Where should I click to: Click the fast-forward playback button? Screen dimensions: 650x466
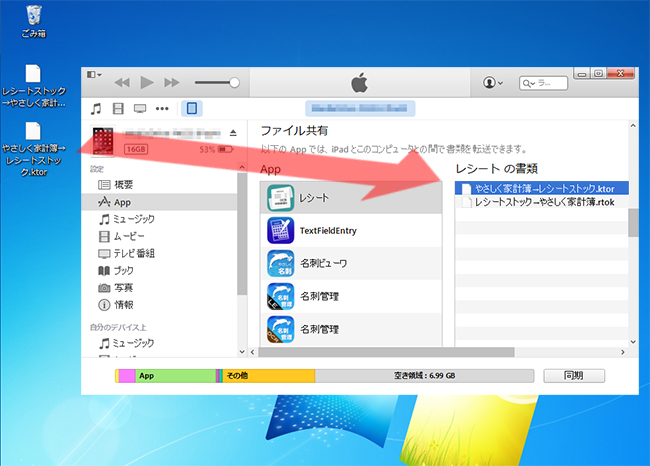pyautogui.click(x=171, y=83)
